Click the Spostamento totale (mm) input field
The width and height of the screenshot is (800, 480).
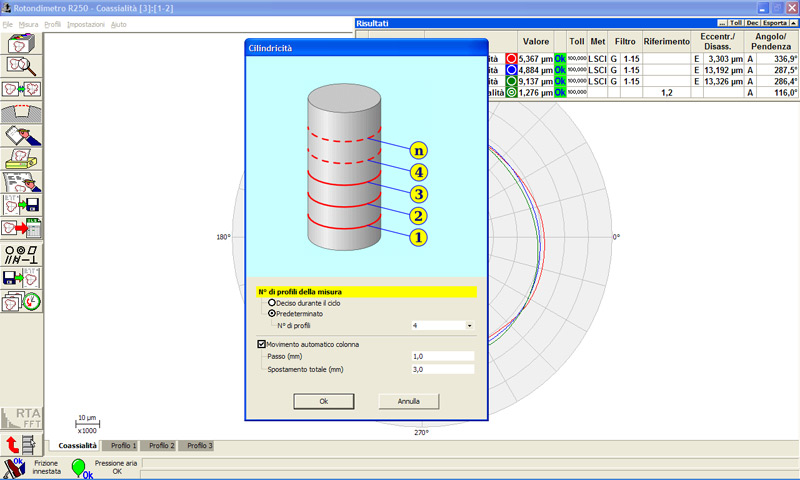pos(442,369)
